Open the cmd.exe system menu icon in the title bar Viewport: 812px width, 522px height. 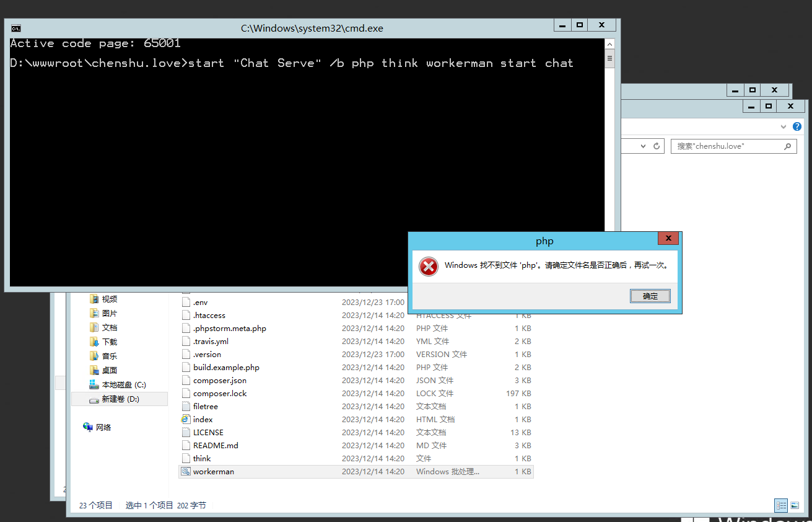coord(16,28)
